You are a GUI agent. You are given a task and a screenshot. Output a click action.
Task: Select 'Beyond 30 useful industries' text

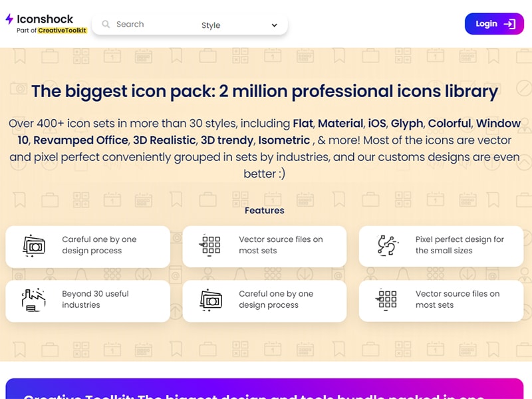[x=95, y=299]
